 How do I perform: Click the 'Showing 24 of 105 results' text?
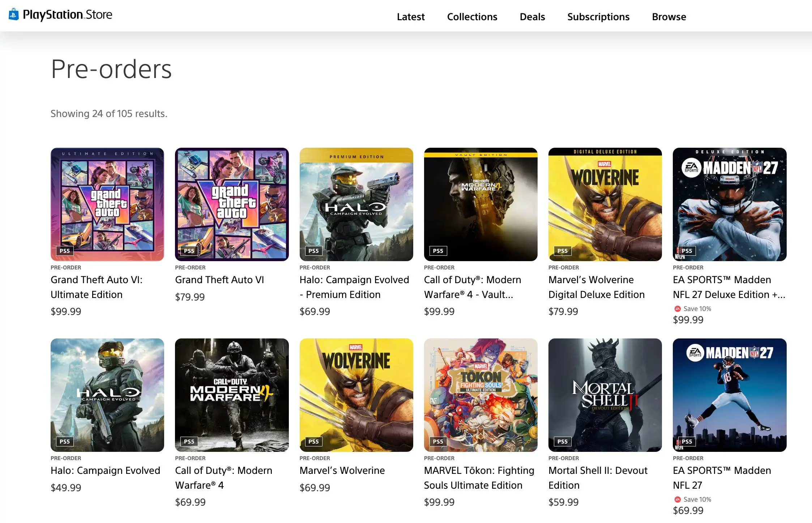coord(109,114)
